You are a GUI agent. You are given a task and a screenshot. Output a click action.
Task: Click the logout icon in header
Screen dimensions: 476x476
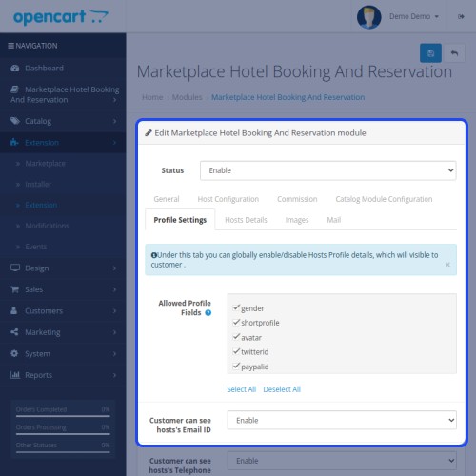(461, 16)
